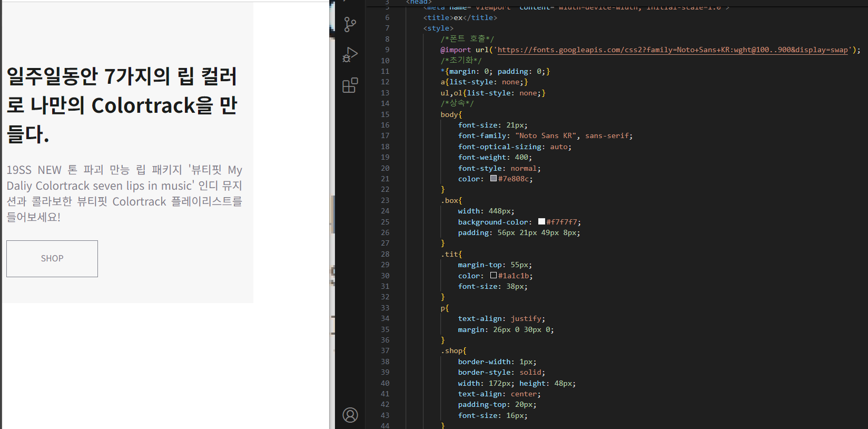This screenshot has width=868, height=429.
Task: Click the paragraph beginning '19SS NEW 톤 파괴'
Action: (x=124, y=193)
